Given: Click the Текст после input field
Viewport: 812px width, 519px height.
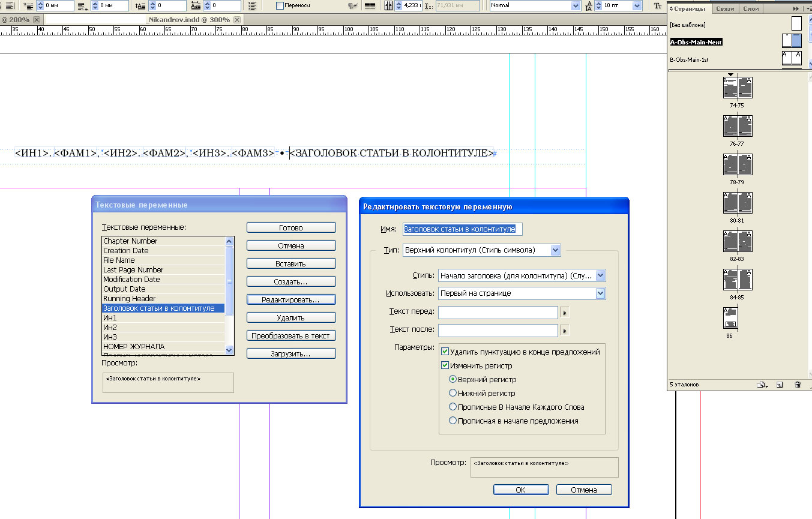Looking at the screenshot, I should pyautogui.click(x=498, y=331).
